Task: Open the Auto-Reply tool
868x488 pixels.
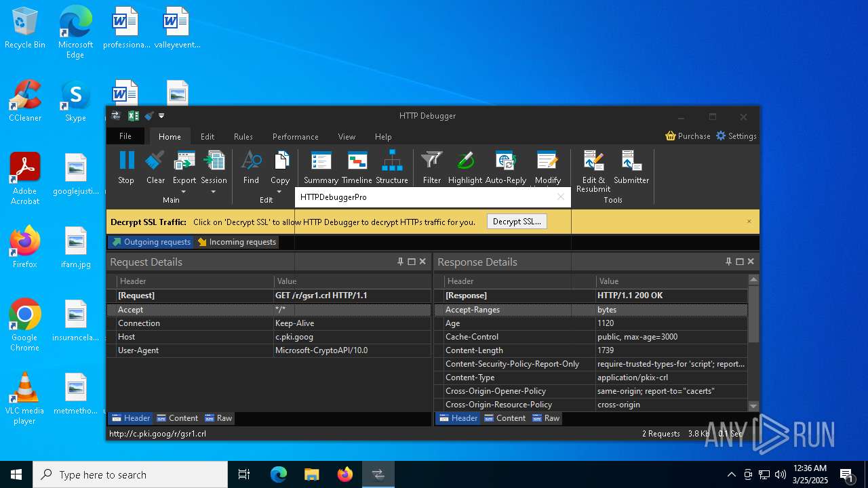Action: (x=506, y=167)
